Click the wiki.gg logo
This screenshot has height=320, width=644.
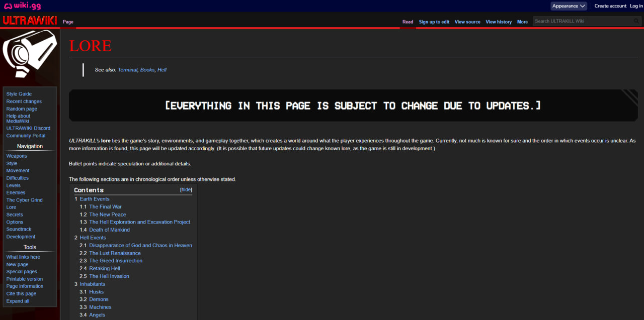pos(22,6)
